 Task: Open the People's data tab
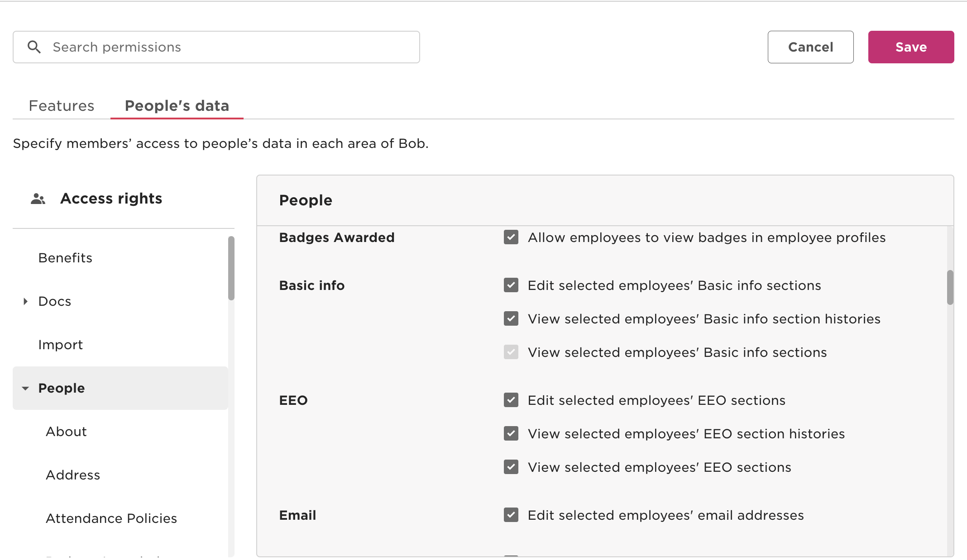[177, 105]
